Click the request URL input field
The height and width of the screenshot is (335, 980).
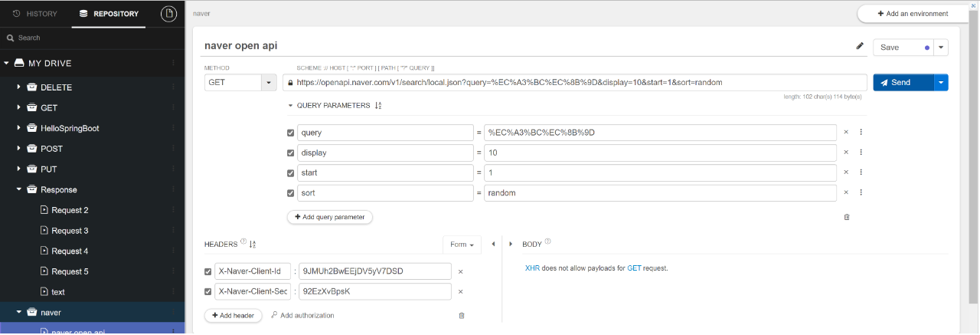[575, 82]
